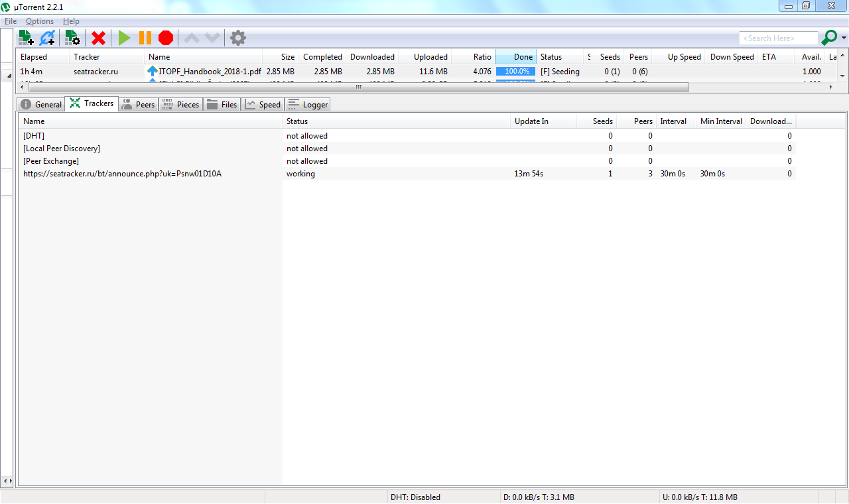
Task: Stop torrent with red stop icon
Action: 166,38
